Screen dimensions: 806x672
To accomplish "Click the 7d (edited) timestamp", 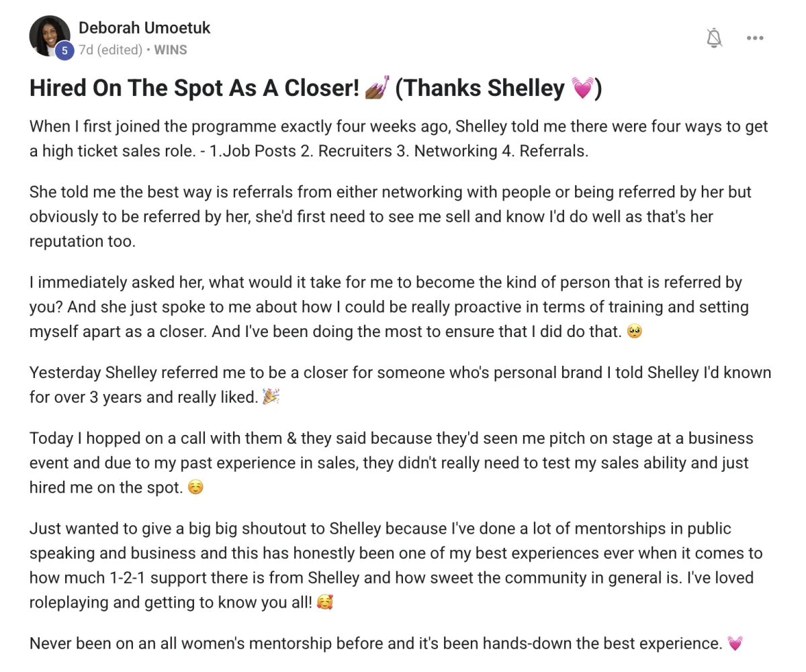I will click(110, 50).
